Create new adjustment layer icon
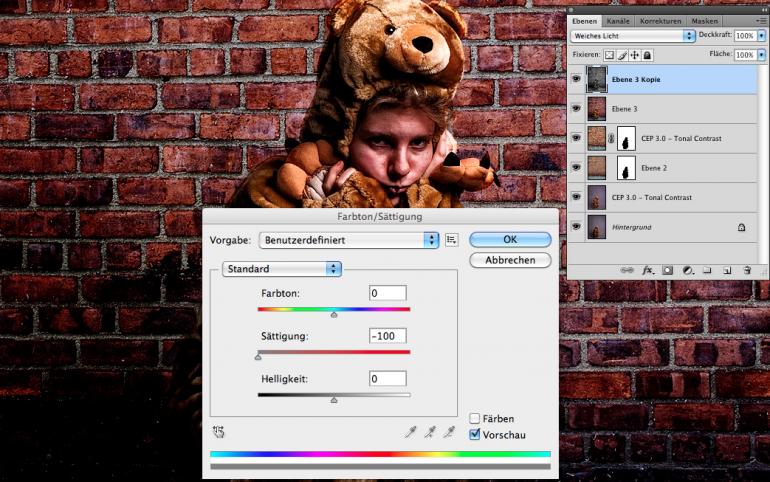 click(688, 270)
